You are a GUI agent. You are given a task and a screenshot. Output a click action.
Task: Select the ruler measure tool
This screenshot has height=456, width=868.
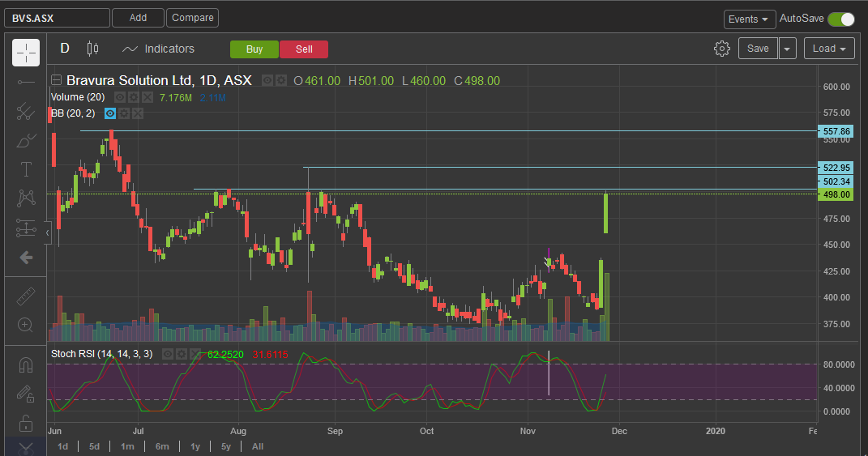click(26, 296)
